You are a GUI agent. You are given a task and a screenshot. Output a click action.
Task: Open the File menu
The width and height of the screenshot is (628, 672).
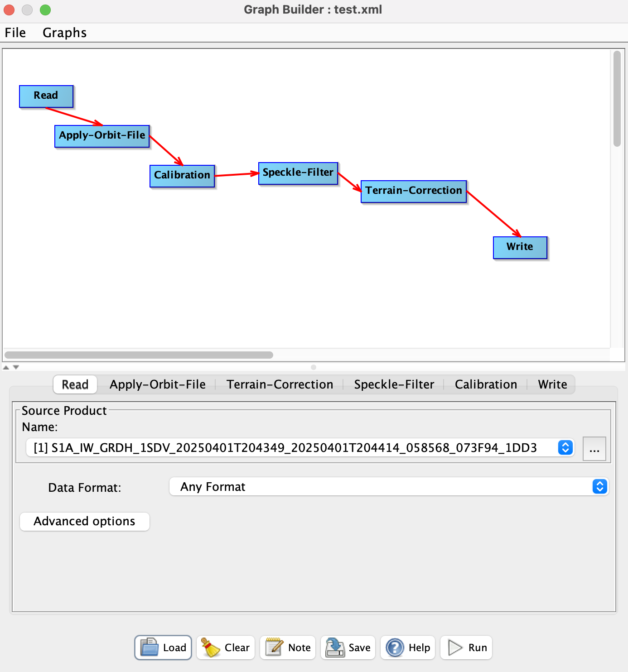pos(15,33)
